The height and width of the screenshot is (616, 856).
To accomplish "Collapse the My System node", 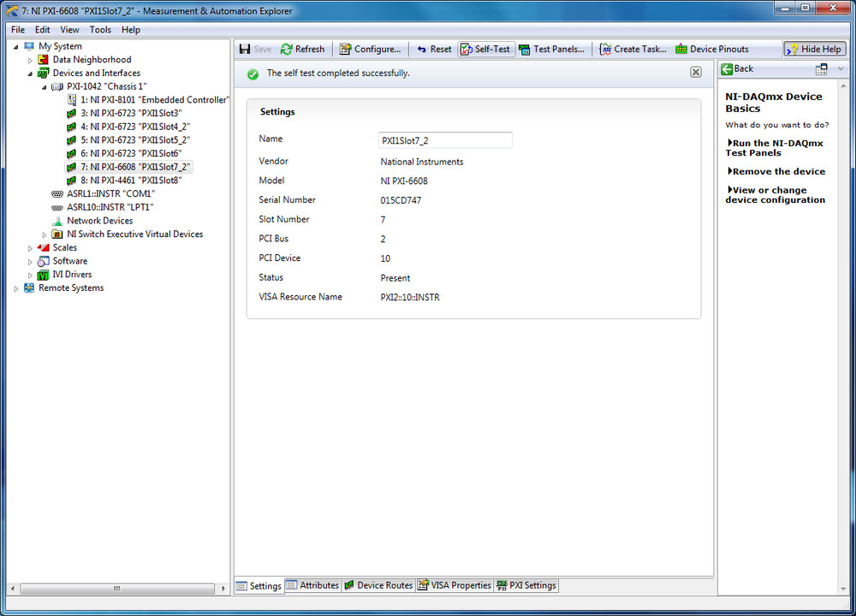I will click(x=15, y=47).
